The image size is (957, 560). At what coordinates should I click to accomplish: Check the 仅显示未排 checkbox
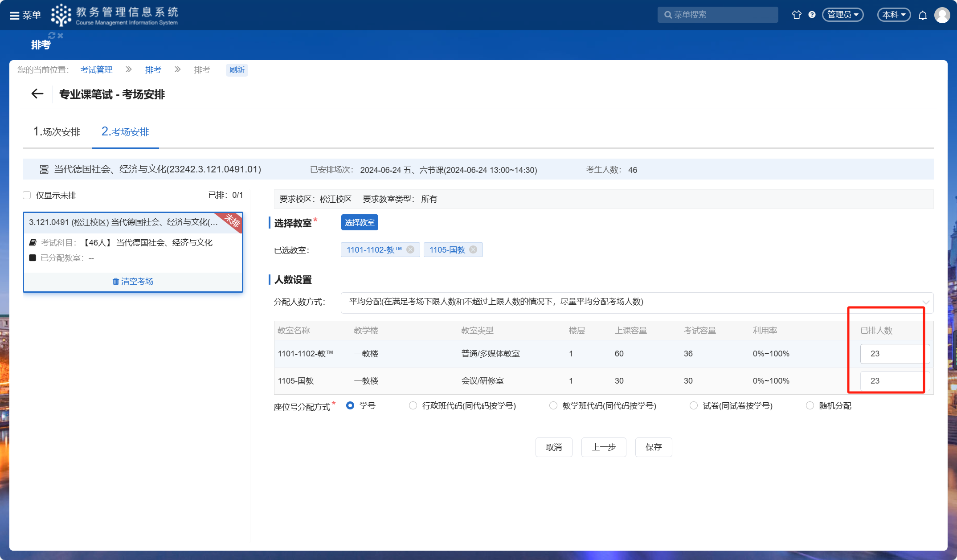pyautogui.click(x=27, y=195)
